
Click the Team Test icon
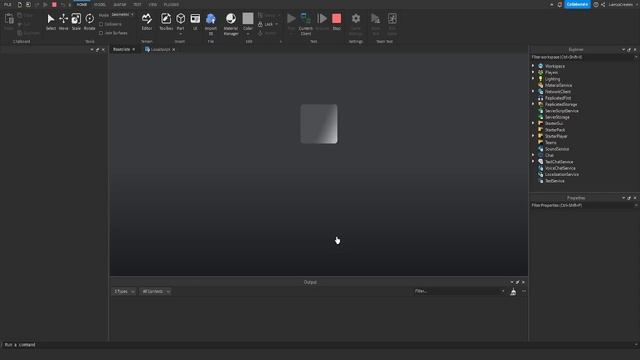(x=375, y=19)
